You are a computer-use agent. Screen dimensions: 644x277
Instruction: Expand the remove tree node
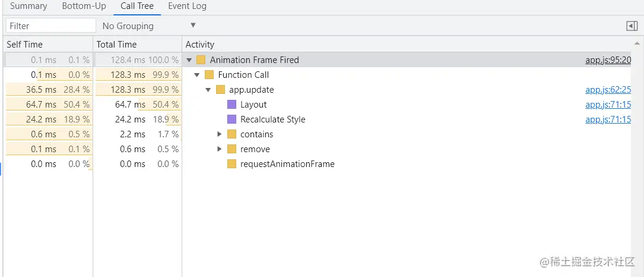pos(220,149)
